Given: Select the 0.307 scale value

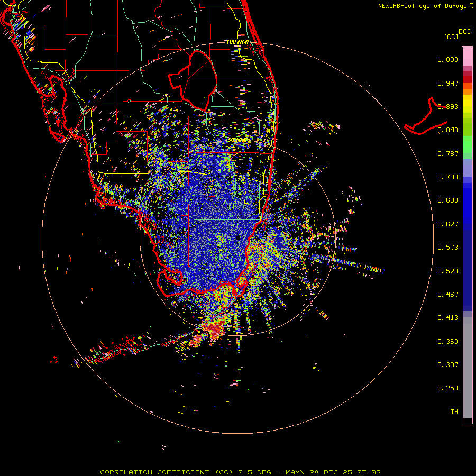Looking at the screenshot, I should coord(448,365).
